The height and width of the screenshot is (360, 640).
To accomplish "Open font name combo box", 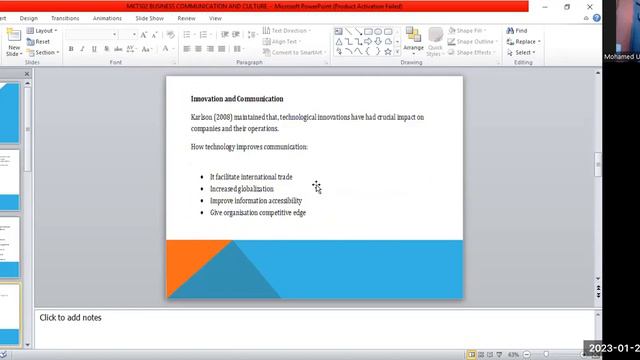I will [92, 35].
